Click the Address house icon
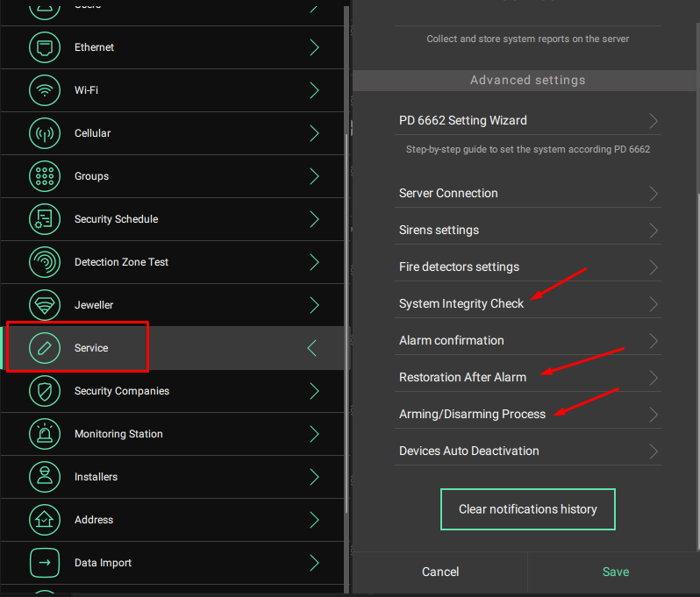This screenshot has width=700, height=597. click(45, 520)
